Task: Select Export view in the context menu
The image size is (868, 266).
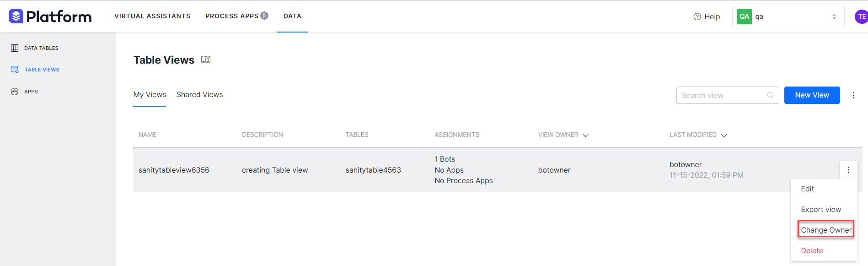Action: click(821, 209)
